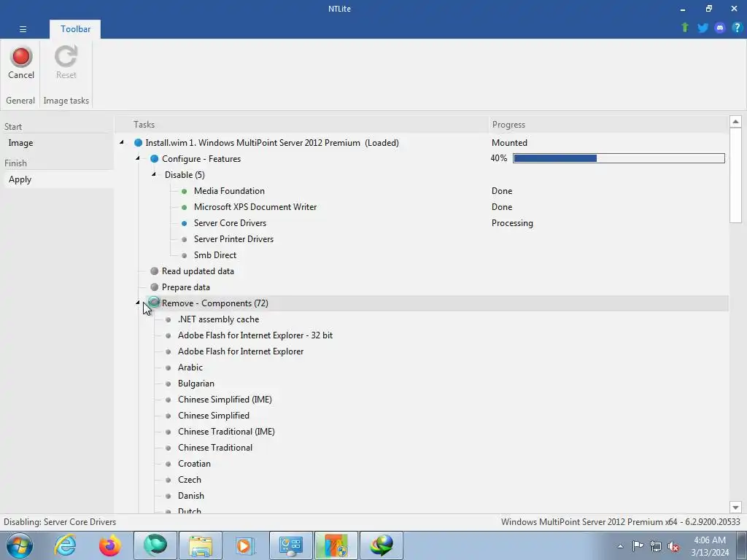This screenshot has width=747, height=560.
Task: Select the Smb Direct row
Action: [x=215, y=255]
